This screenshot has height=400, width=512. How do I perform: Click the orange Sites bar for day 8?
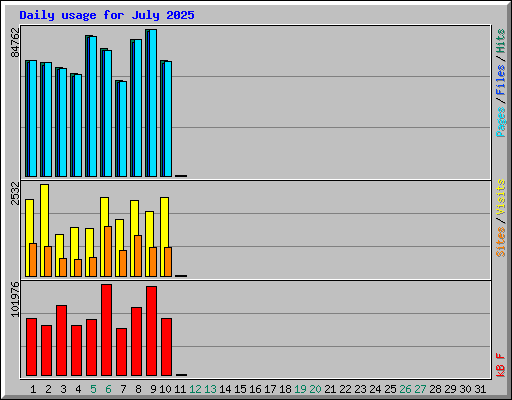138,256
